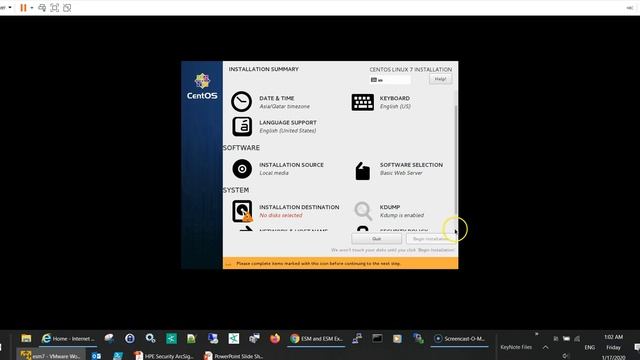The width and height of the screenshot is (640, 360).
Task: Click 'English (US)' keyboard text
Action: point(395,106)
